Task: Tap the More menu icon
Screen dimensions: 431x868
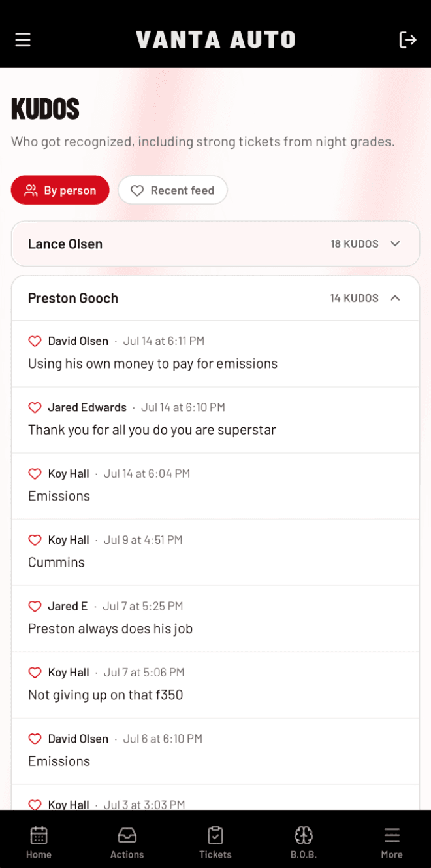Action: click(x=392, y=835)
